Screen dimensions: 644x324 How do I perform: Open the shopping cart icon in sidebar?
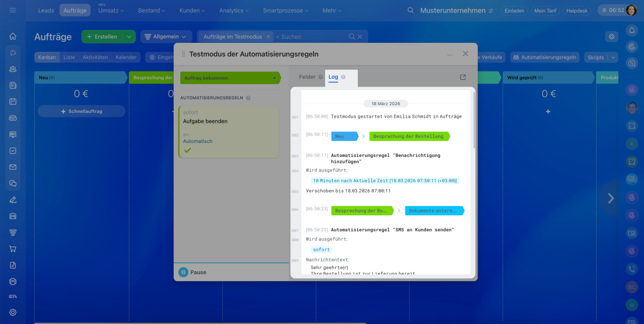[x=13, y=249]
